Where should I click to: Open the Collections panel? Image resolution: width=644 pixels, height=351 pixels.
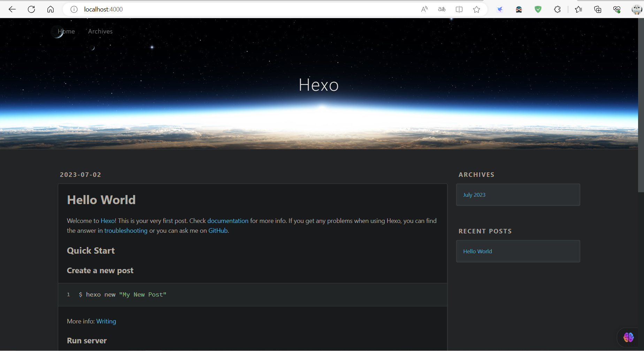coord(598,9)
